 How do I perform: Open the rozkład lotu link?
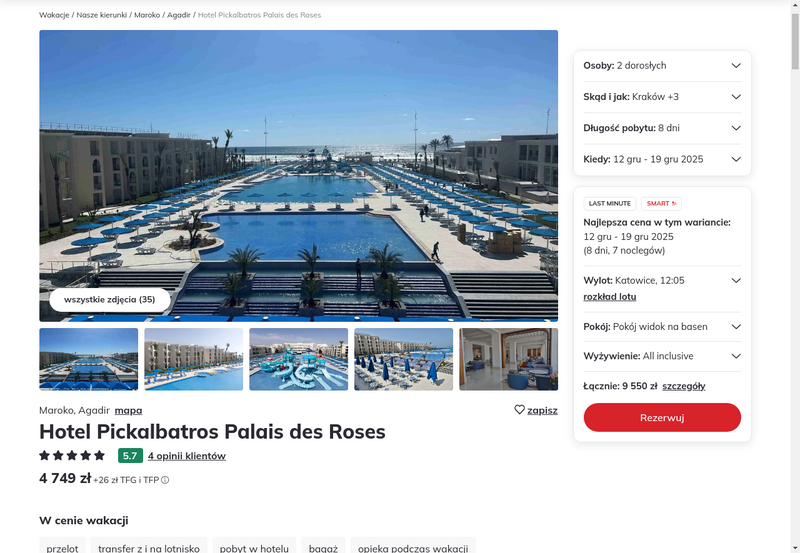[610, 297]
